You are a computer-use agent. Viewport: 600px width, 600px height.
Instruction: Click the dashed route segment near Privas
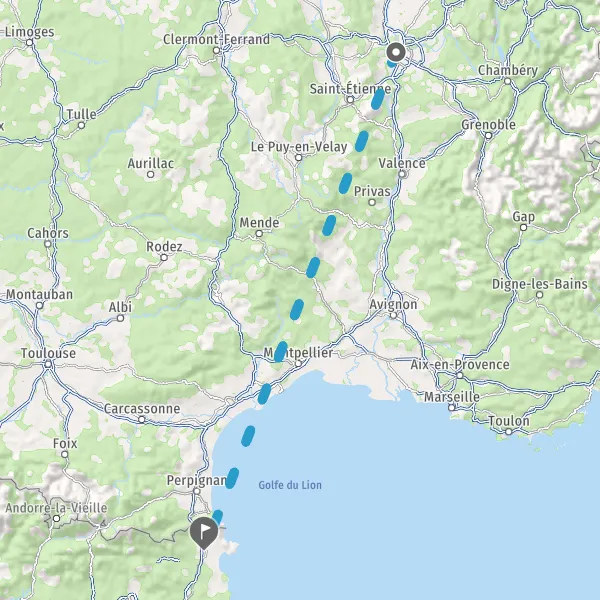tap(345, 183)
